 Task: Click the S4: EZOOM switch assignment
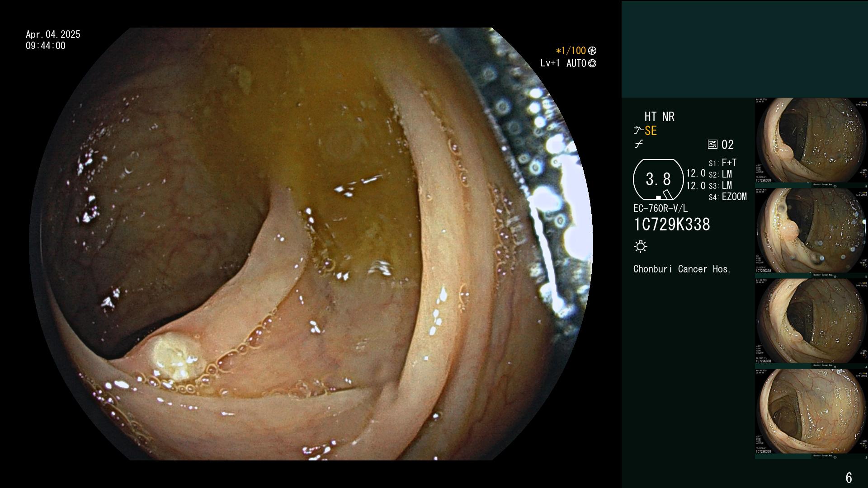[x=728, y=197]
